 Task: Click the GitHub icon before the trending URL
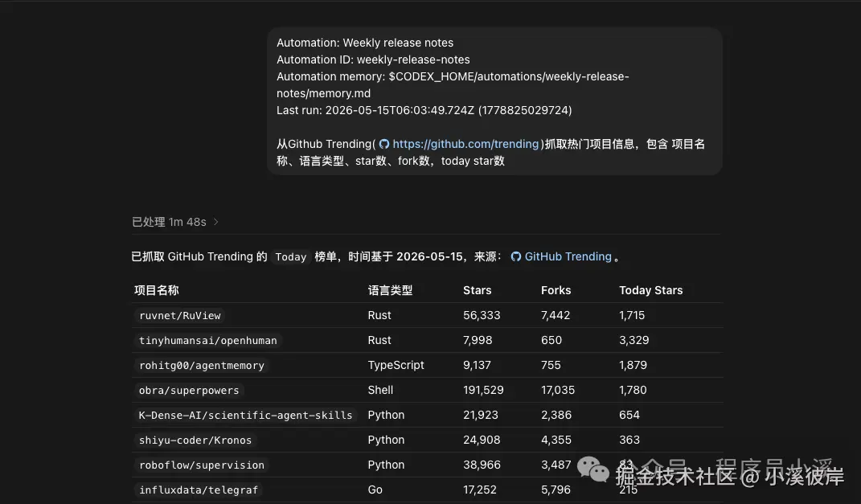pos(384,144)
